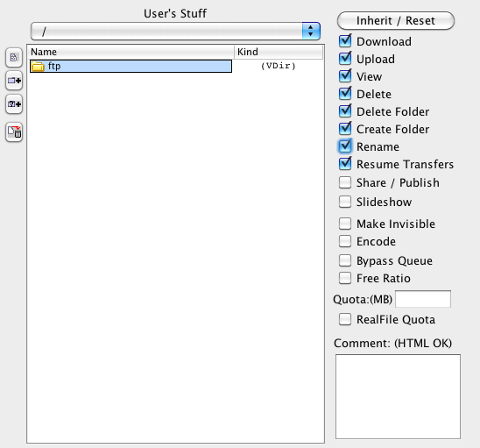Click the document properties icon button

[14, 57]
